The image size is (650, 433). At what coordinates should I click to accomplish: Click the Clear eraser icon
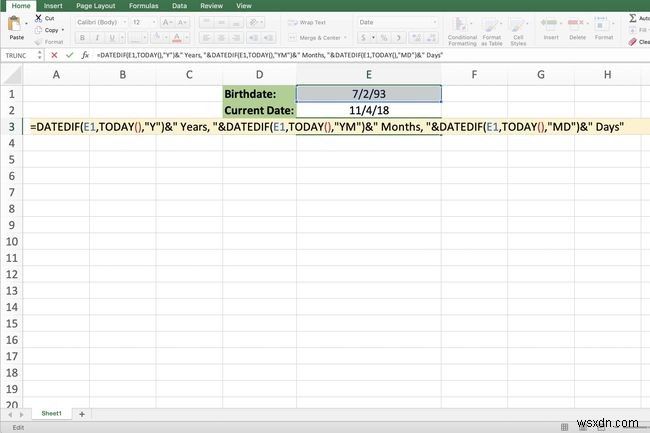pos(633,42)
